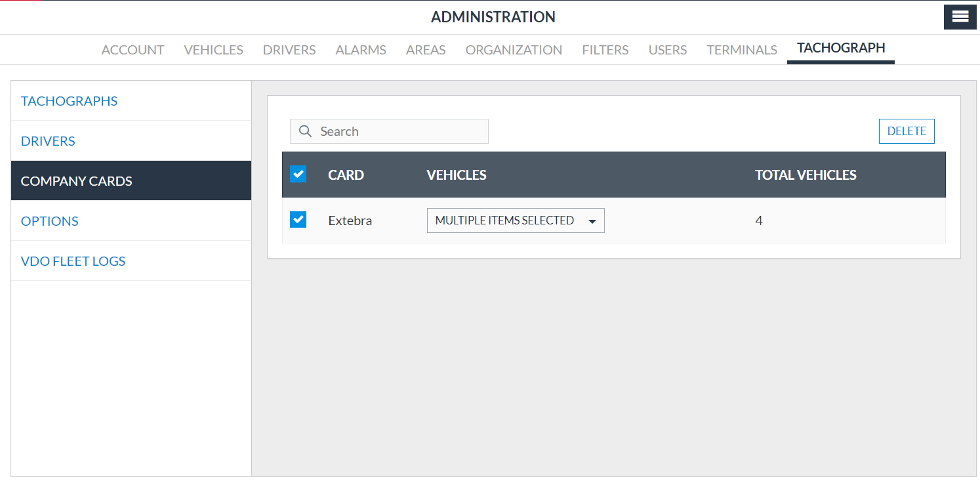
Task: Uncheck the Extebra card checkbox
Action: 298,219
